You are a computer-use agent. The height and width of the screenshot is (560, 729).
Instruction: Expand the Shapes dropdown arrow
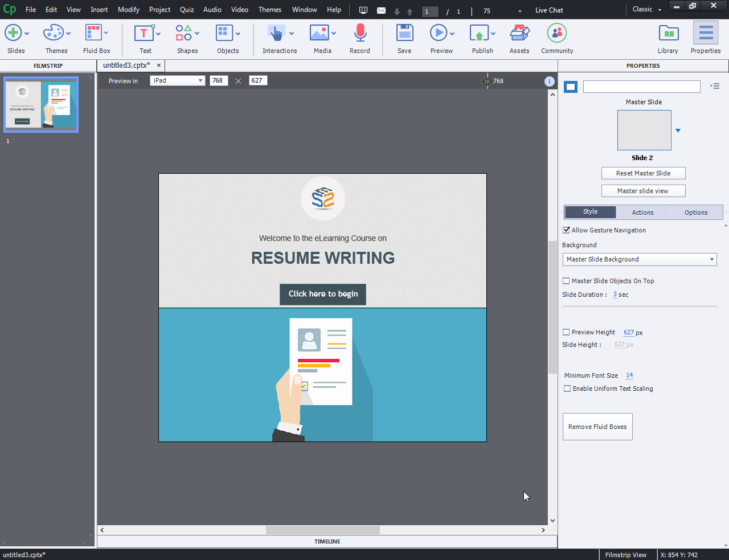(x=197, y=34)
